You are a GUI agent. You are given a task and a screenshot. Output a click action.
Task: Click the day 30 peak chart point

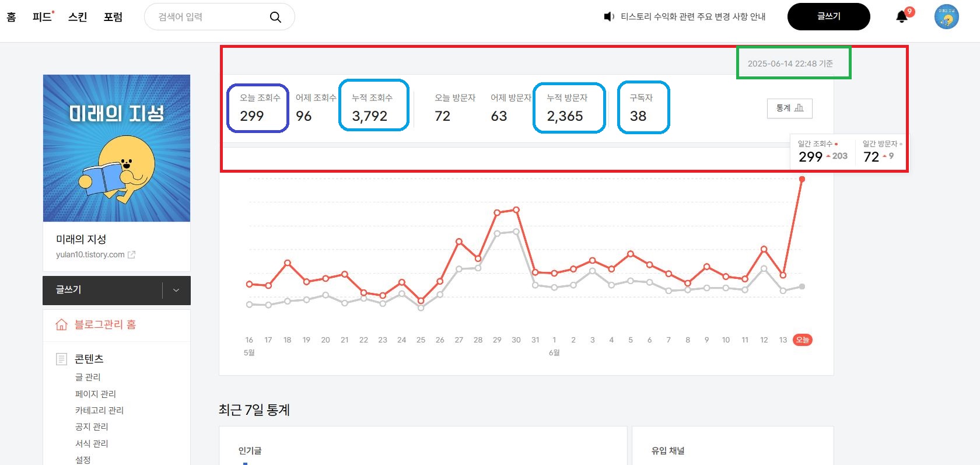516,209
